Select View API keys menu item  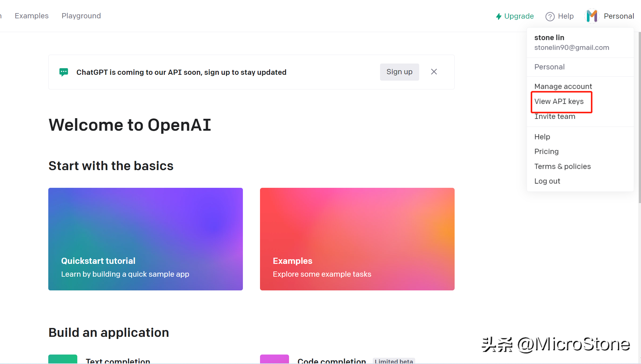tap(559, 101)
